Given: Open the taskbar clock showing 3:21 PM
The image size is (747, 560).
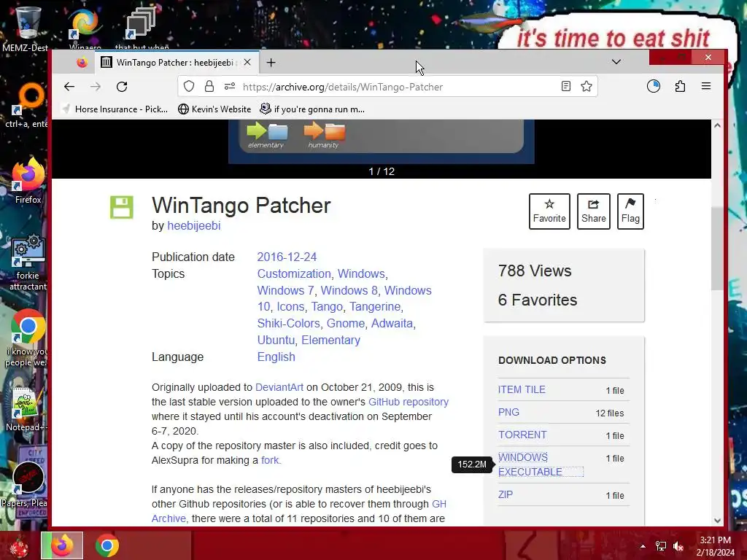Looking at the screenshot, I should 715,546.
